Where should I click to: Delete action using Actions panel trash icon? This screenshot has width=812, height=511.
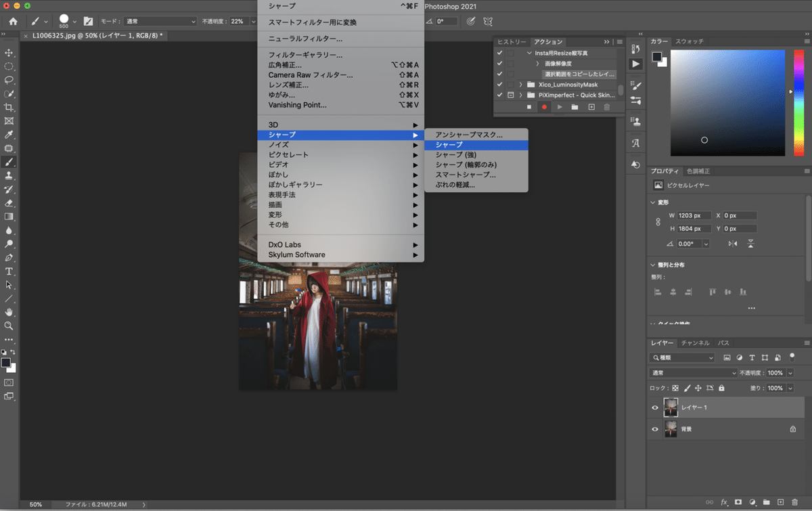click(x=606, y=107)
